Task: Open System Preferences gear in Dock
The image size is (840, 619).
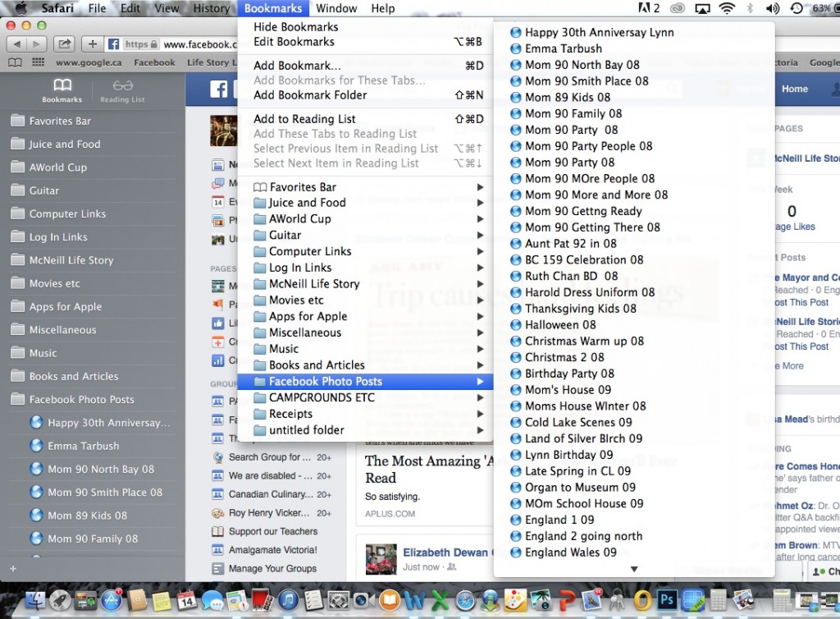Action: [x=339, y=601]
